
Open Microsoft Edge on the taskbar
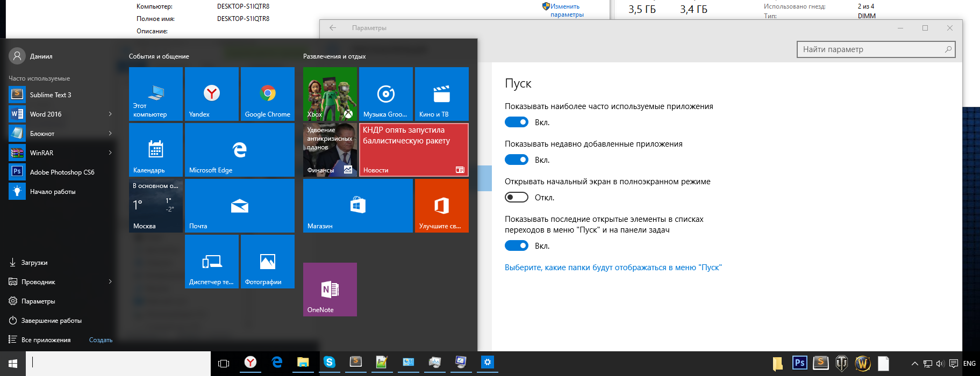pyautogui.click(x=277, y=363)
